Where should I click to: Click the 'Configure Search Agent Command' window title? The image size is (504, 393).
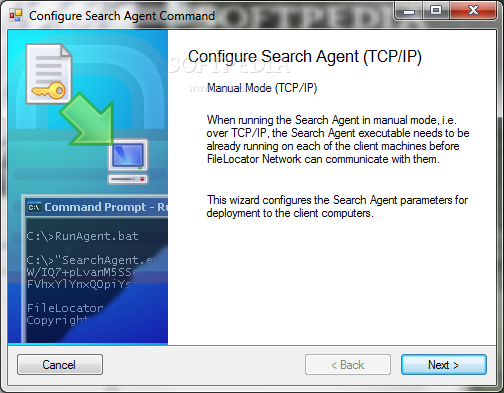(x=122, y=16)
